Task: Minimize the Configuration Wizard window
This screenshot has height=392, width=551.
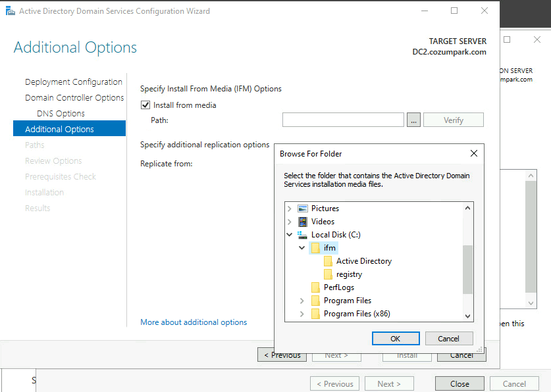Action: point(425,11)
